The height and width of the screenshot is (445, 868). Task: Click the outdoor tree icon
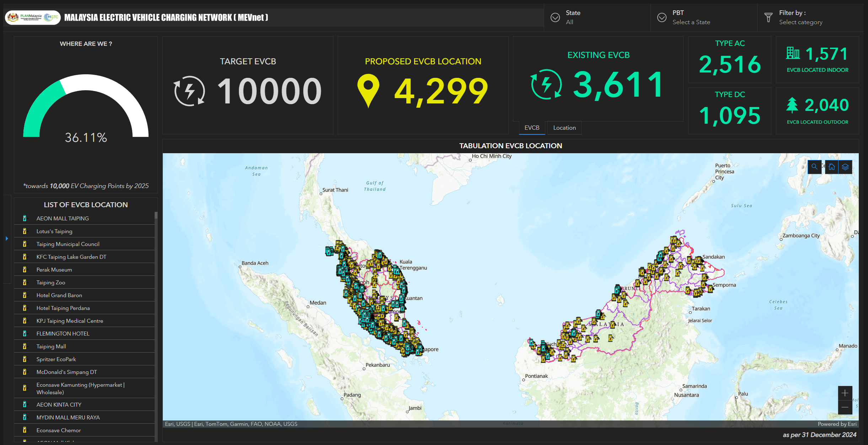pos(792,105)
